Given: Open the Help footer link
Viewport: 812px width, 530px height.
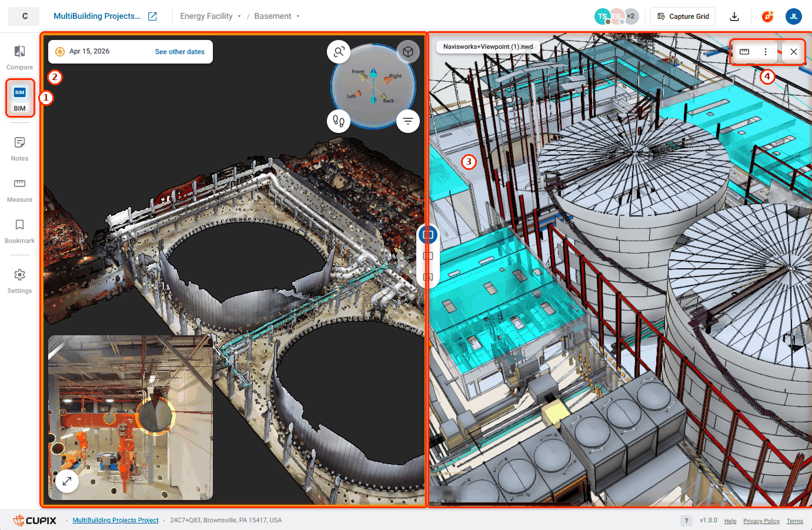Looking at the screenshot, I should 730,521.
